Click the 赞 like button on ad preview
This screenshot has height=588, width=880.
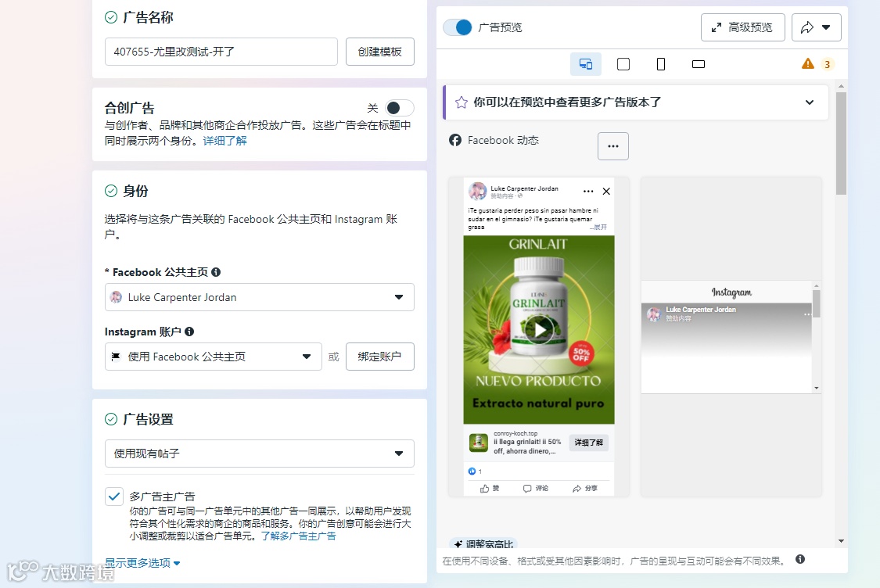point(490,489)
